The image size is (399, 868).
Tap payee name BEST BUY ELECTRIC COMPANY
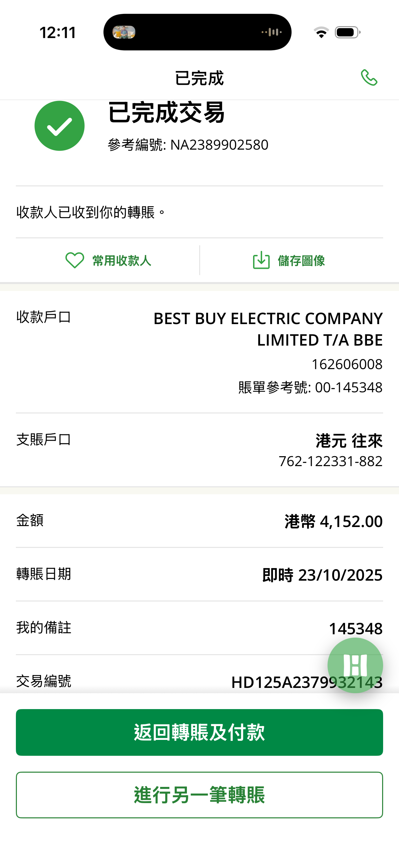coord(268,319)
